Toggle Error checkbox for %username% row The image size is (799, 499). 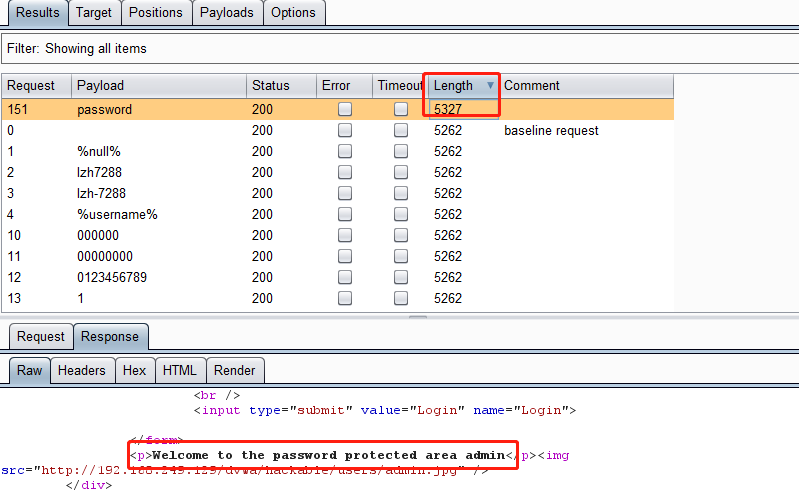click(345, 214)
